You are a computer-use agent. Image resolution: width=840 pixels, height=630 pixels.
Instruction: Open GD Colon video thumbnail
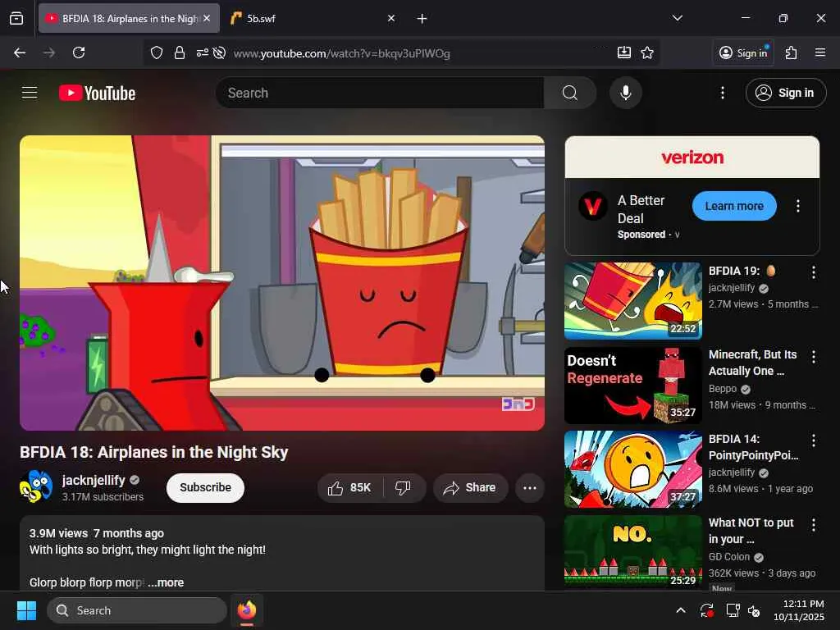[632, 552]
